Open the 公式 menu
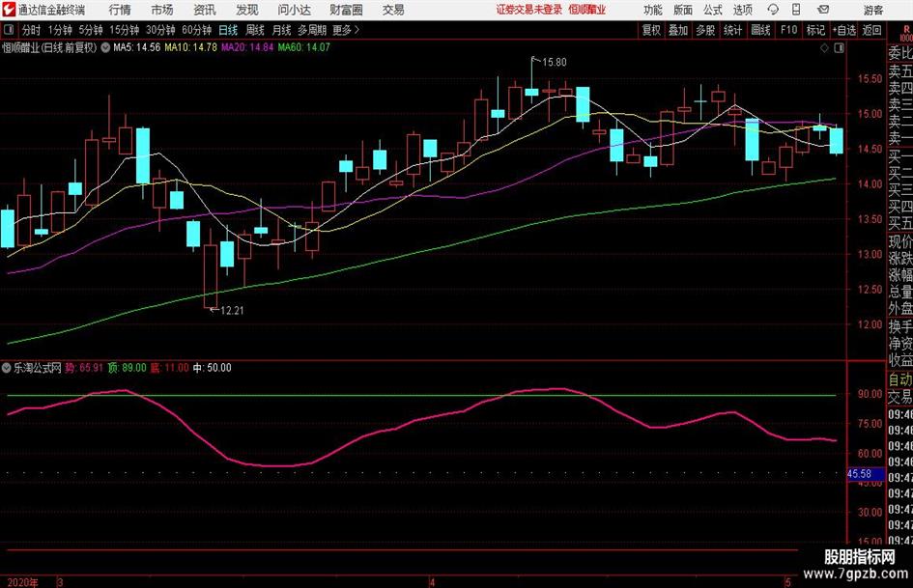This screenshot has height=588, width=913. click(x=713, y=10)
